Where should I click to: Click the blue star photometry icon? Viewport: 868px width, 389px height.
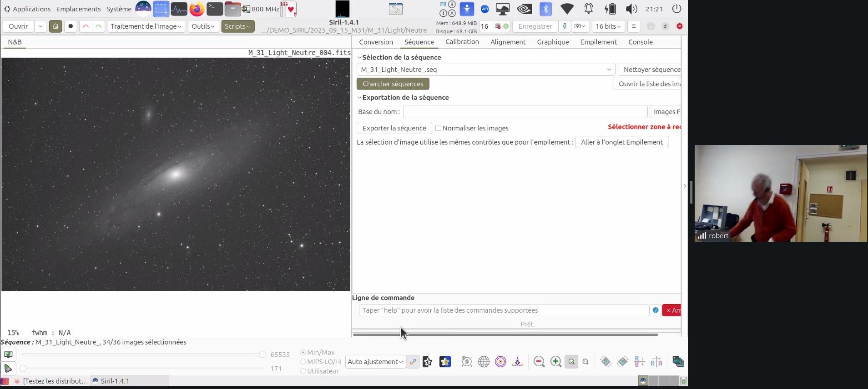tap(445, 362)
